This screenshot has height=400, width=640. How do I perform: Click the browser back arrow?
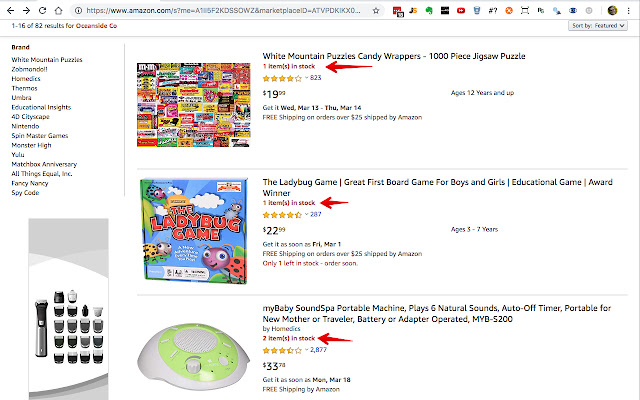(x=9, y=9)
